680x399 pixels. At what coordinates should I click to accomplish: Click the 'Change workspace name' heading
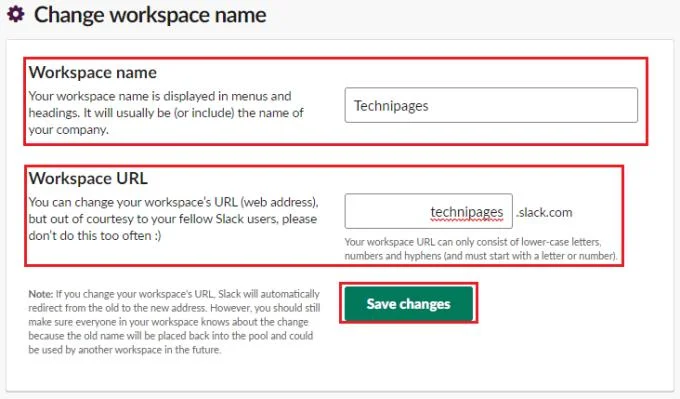[x=150, y=15]
